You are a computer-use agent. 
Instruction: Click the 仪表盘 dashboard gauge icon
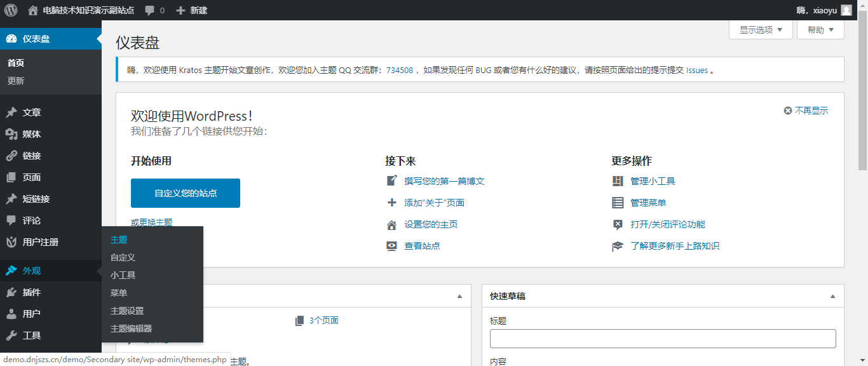(11, 39)
